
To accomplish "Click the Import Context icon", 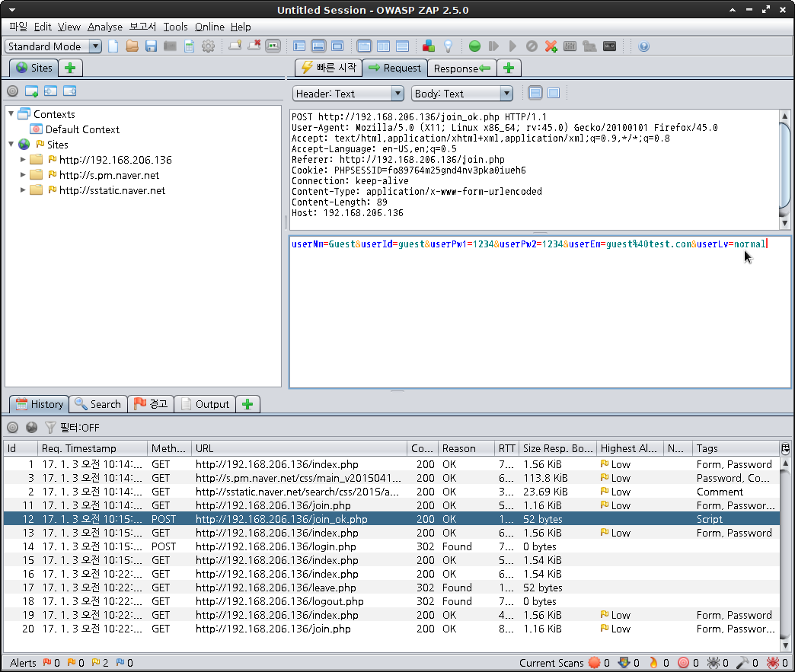I will tap(50, 91).
